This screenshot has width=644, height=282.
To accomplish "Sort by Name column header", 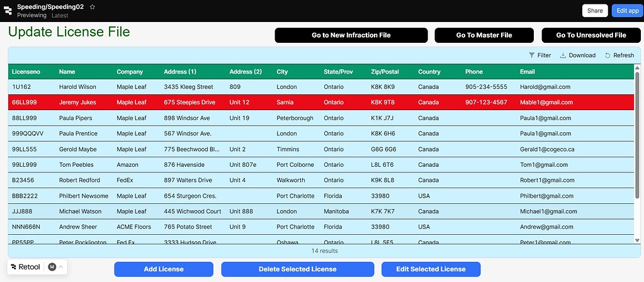I will [x=67, y=72].
